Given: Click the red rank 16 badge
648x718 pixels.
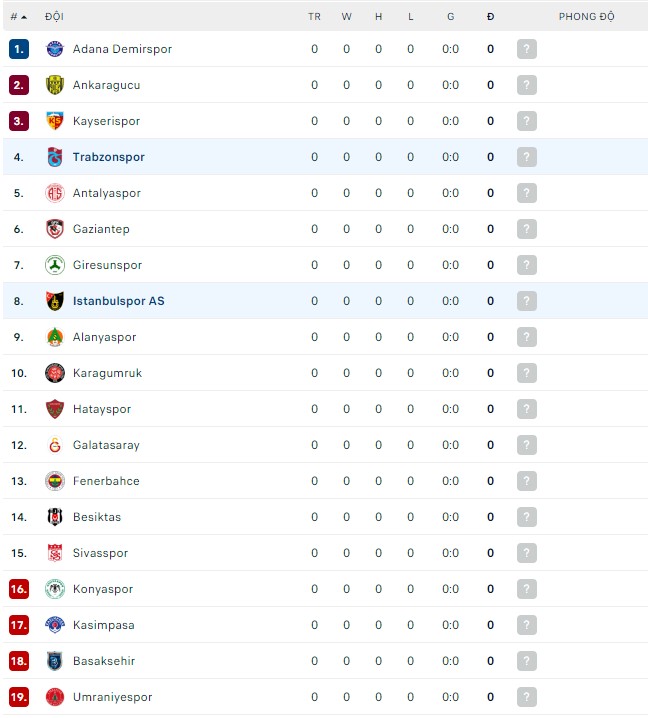Looking at the screenshot, I should (19, 589).
